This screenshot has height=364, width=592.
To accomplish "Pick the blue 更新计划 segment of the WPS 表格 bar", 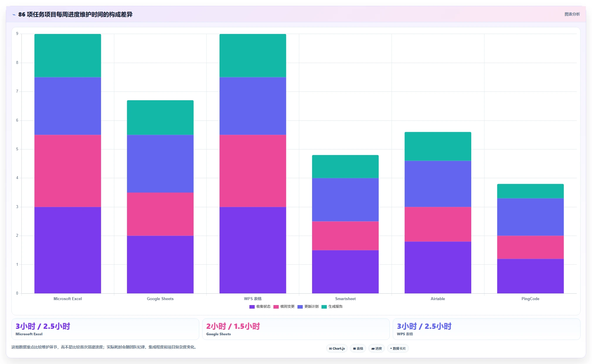I will 253,106.
